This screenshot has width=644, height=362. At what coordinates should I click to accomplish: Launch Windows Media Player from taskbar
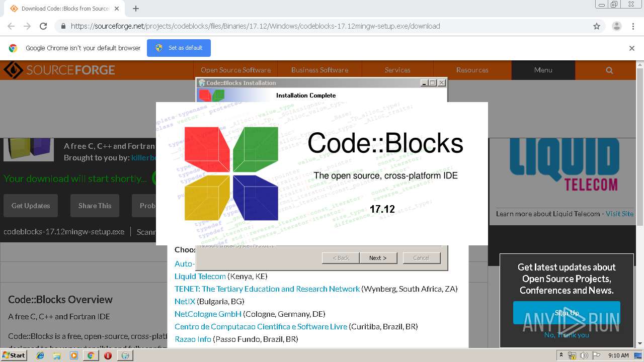coord(74,355)
